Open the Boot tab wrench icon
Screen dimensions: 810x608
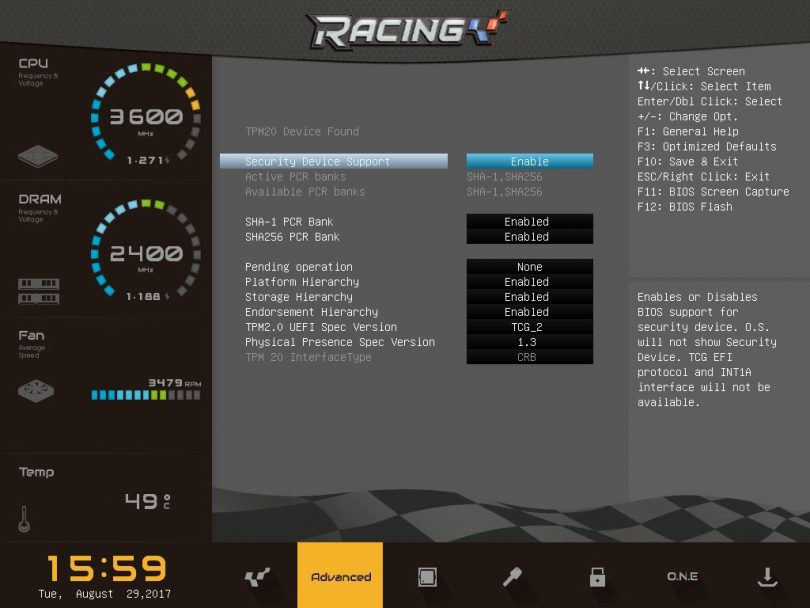click(x=512, y=577)
